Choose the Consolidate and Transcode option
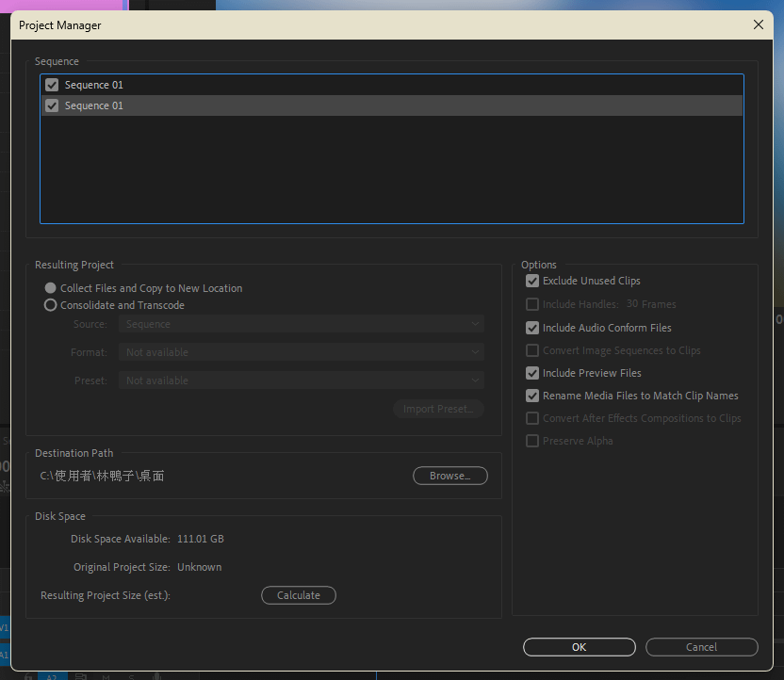Image resolution: width=784 pixels, height=680 pixels. [51, 305]
